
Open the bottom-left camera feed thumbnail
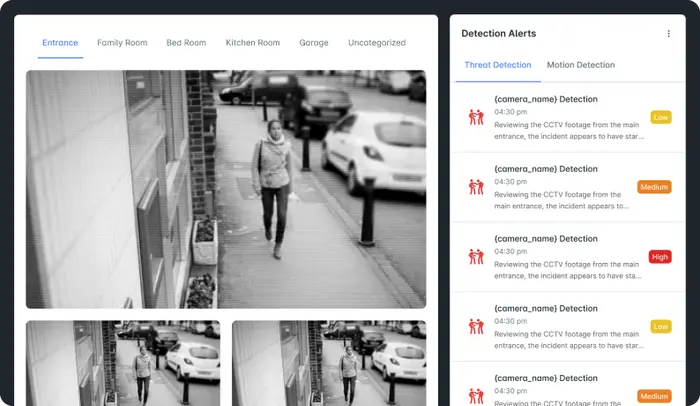[x=123, y=363]
